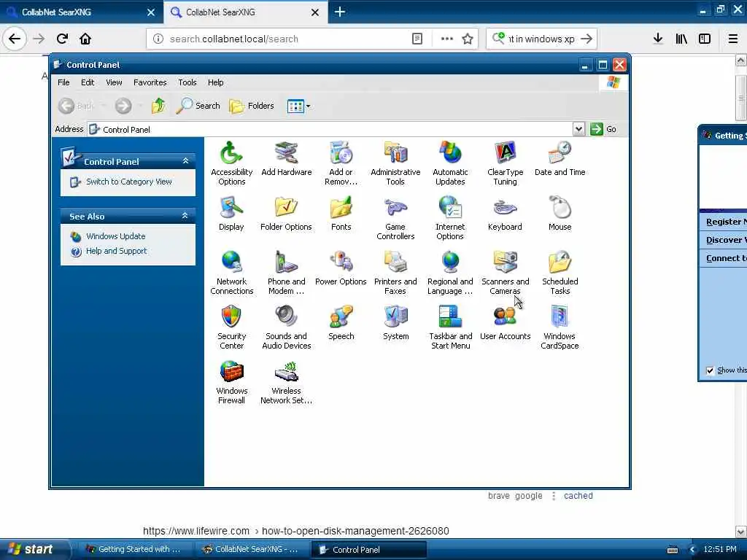Open the View menu
The height and width of the screenshot is (560, 747).
pyautogui.click(x=114, y=82)
